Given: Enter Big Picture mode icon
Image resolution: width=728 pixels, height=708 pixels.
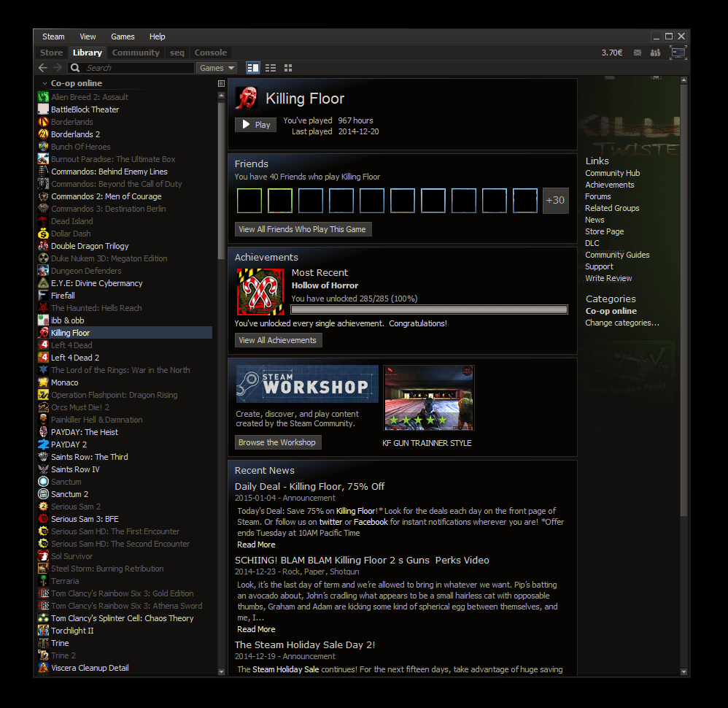Looking at the screenshot, I should 678,53.
